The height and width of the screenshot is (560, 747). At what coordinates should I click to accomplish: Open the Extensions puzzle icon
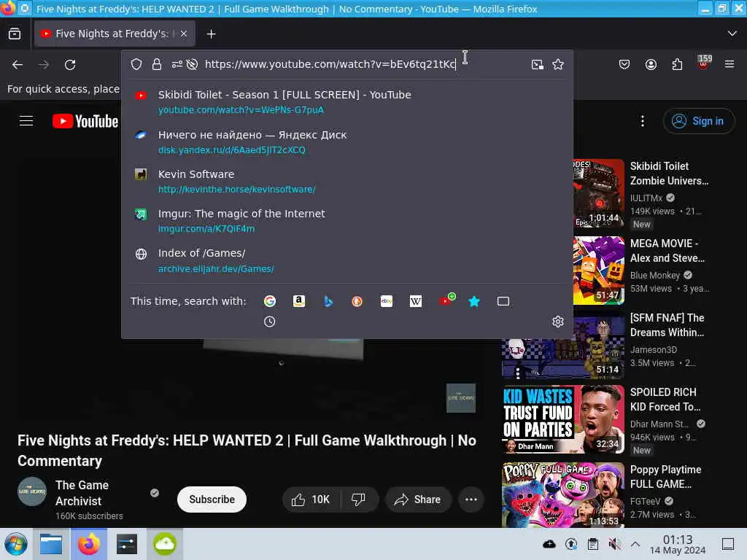click(x=677, y=64)
